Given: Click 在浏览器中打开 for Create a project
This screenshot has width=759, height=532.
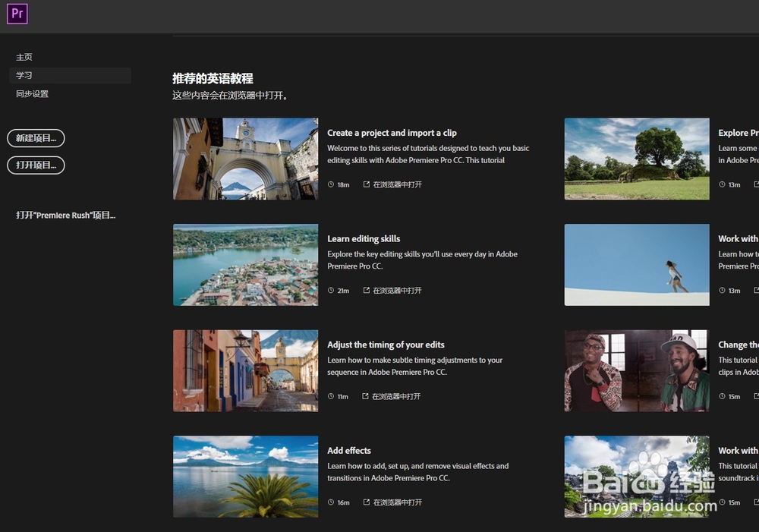Looking at the screenshot, I should (398, 184).
